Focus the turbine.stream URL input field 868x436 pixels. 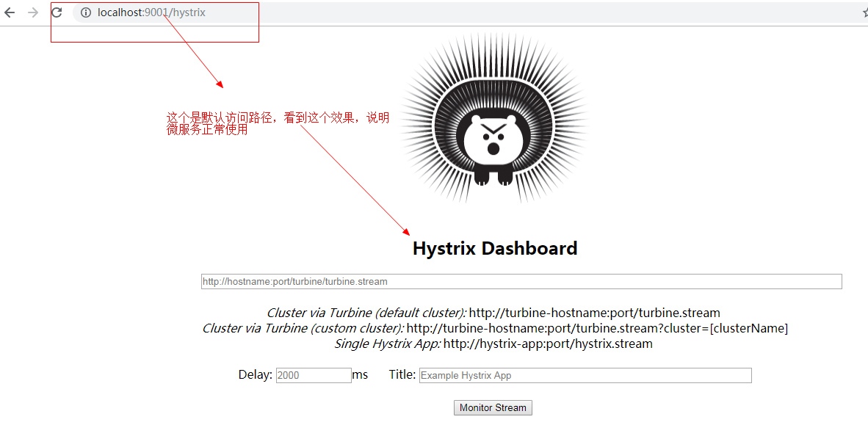(521, 281)
